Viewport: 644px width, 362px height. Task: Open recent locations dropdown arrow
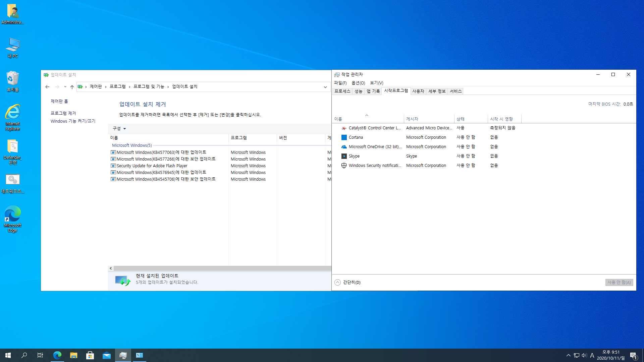tap(65, 87)
